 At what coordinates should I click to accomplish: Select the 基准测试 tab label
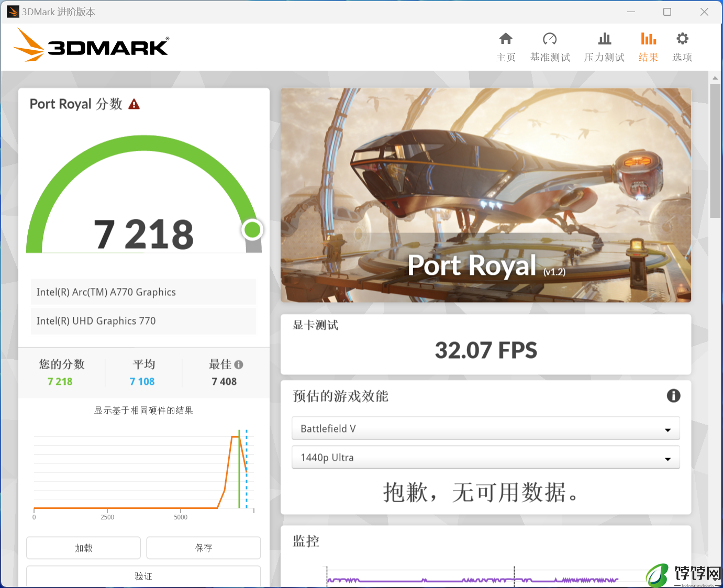point(550,57)
